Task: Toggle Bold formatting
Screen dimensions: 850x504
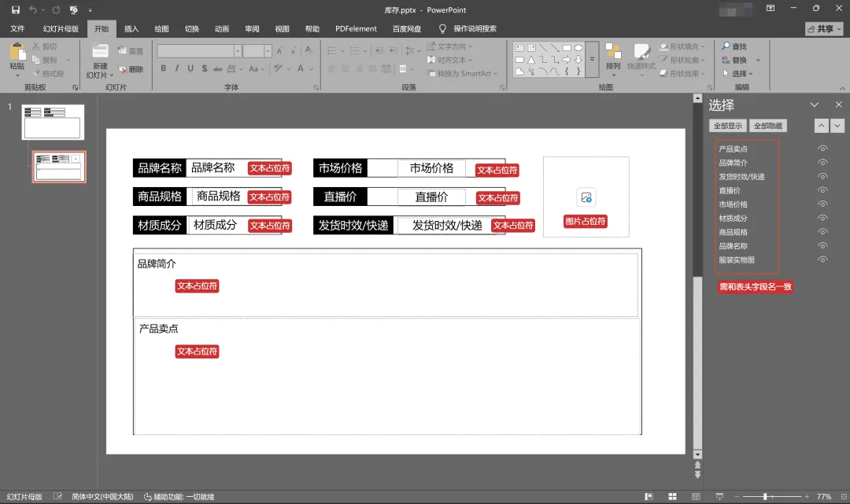Action: click(x=163, y=68)
